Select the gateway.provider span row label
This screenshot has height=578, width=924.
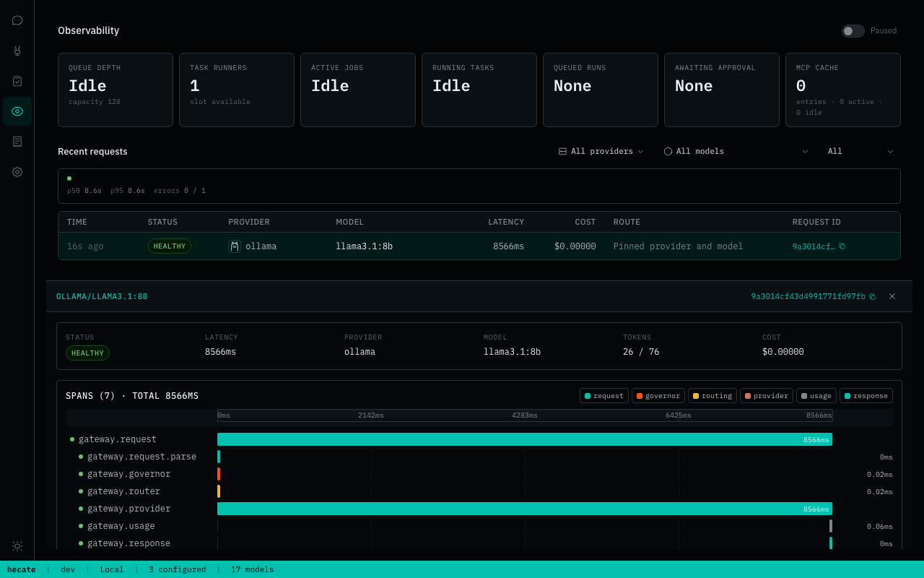tap(128, 509)
